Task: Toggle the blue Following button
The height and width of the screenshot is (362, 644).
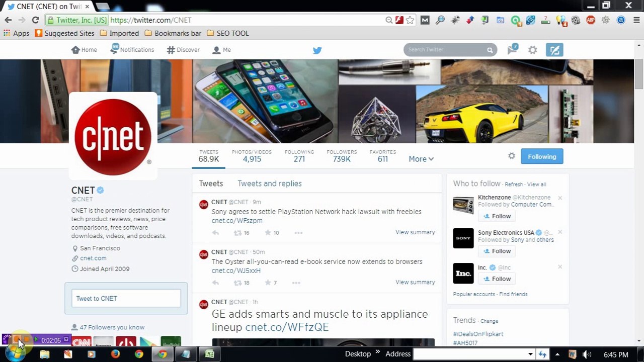Action: 542,156
